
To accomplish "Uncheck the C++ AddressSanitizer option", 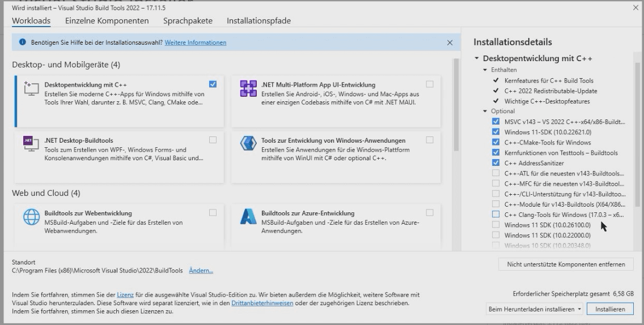I will 496,163.
